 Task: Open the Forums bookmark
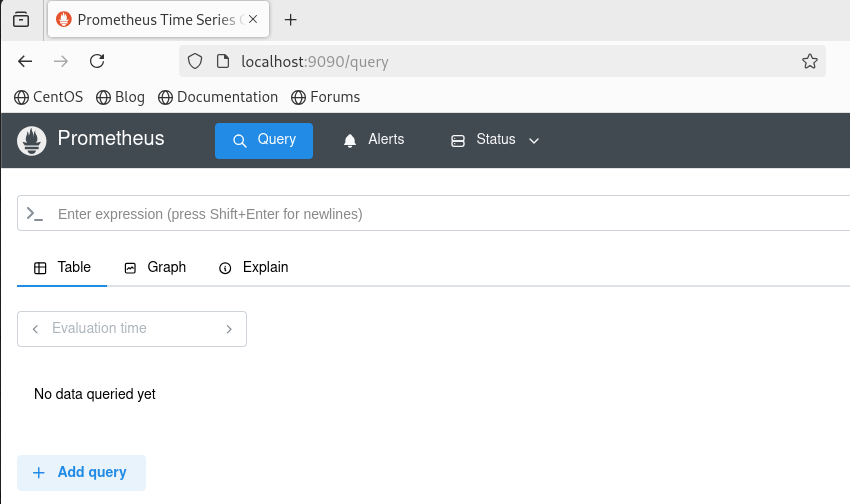pyautogui.click(x=325, y=97)
